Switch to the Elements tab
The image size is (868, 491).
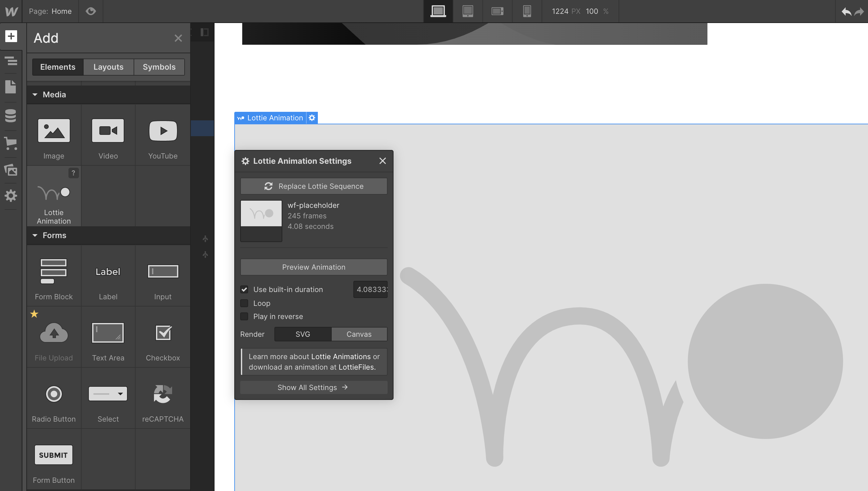click(x=58, y=67)
